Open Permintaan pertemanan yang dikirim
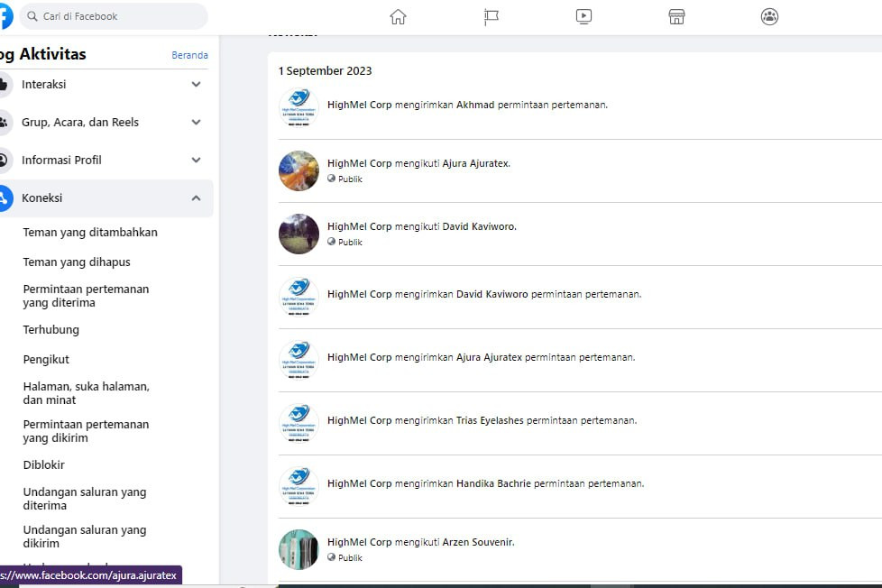The image size is (882, 588). tap(86, 431)
